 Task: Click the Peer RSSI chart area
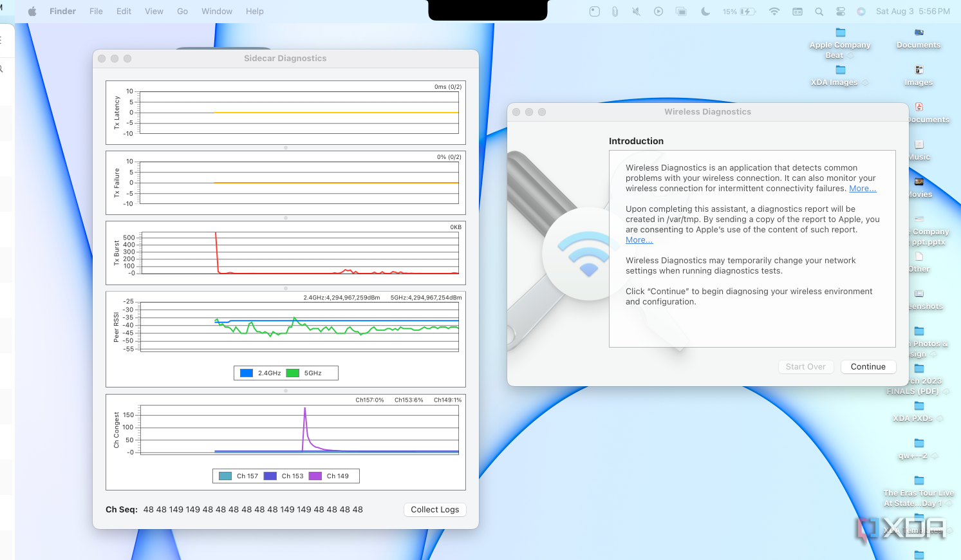[x=299, y=326]
